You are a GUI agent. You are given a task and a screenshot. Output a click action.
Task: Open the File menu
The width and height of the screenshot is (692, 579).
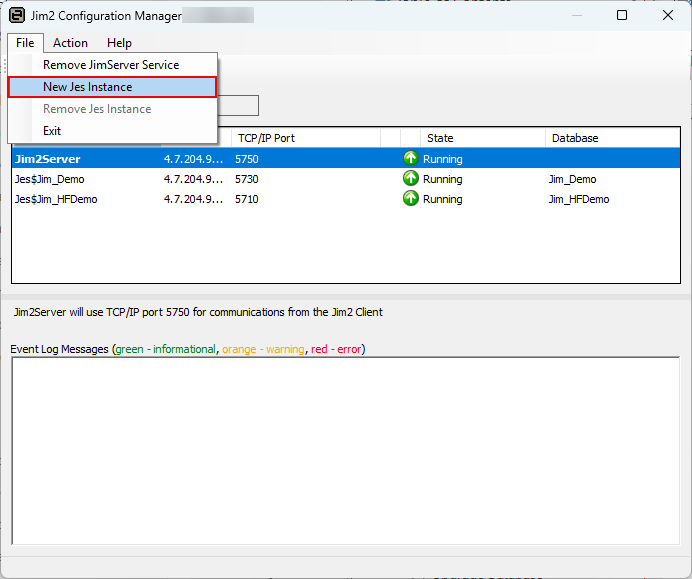[x=25, y=43]
